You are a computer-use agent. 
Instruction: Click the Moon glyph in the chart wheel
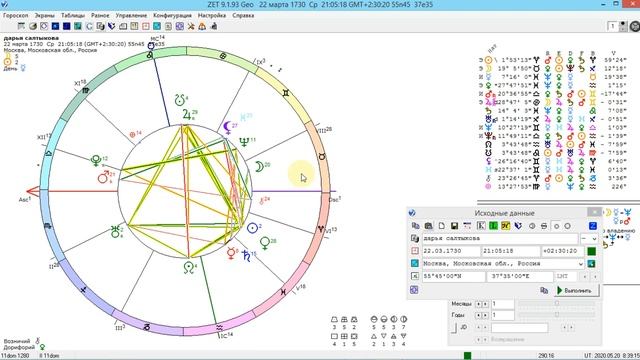[259, 167]
